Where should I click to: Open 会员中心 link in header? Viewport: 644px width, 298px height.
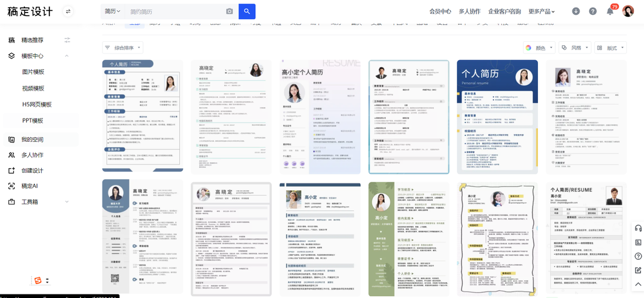tap(440, 11)
